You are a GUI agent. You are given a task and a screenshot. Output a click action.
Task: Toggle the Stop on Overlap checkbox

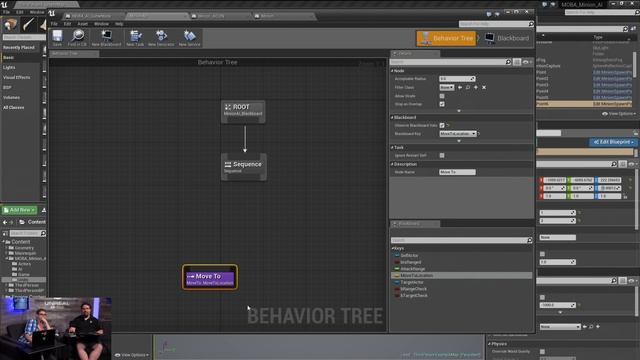pos(442,104)
